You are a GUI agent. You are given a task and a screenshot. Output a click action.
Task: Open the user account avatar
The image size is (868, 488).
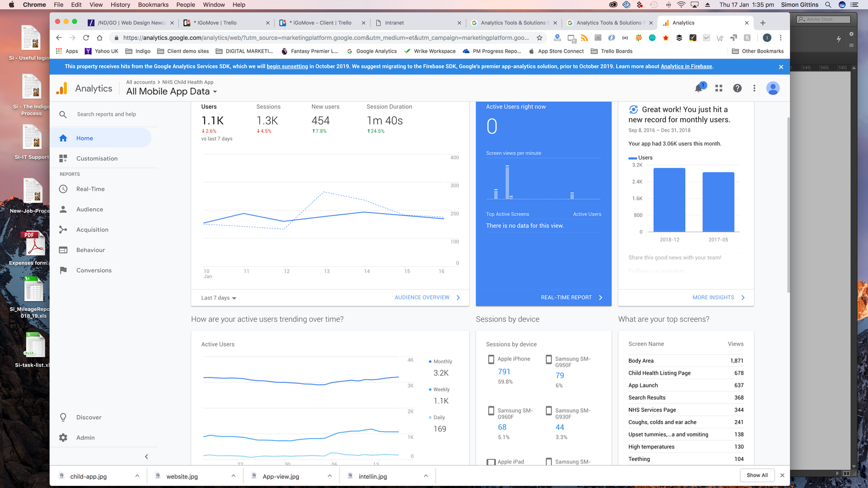pyautogui.click(x=773, y=88)
